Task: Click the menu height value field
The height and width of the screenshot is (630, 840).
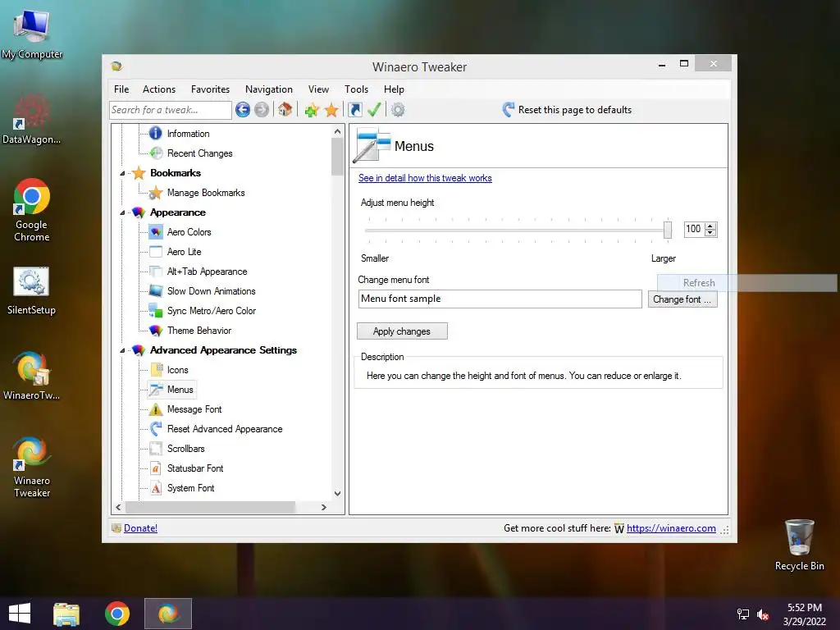Action: pyautogui.click(x=694, y=230)
